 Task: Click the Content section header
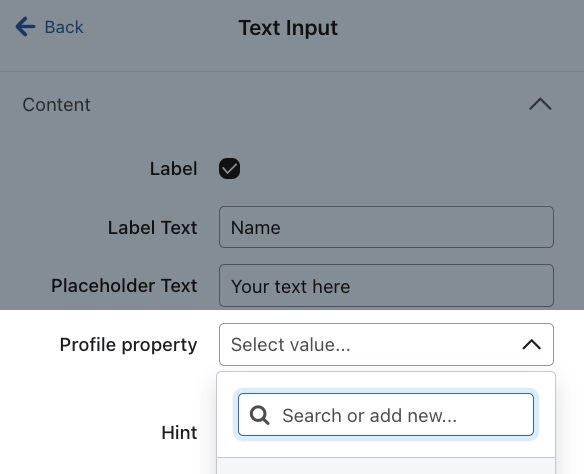point(56,104)
